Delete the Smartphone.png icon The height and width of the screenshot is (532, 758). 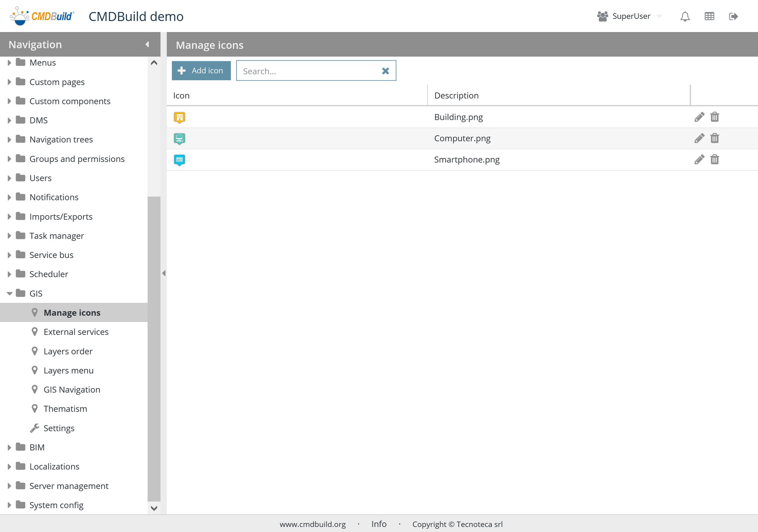tap(715, 159)
